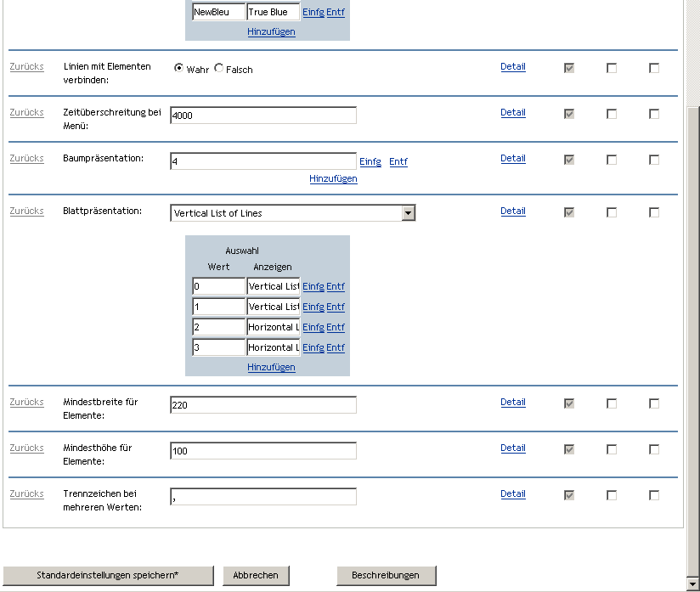
Task: Open the Blattpräsentation dropdown
Action: coord(408,213)
